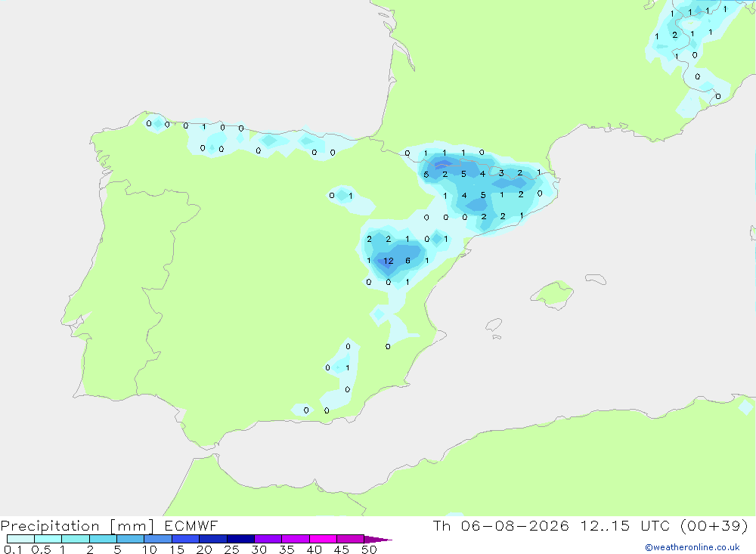The image size is (756, 554).
Task: Click the purple arrow tip above 50 mm
Action: coord(377,539)
